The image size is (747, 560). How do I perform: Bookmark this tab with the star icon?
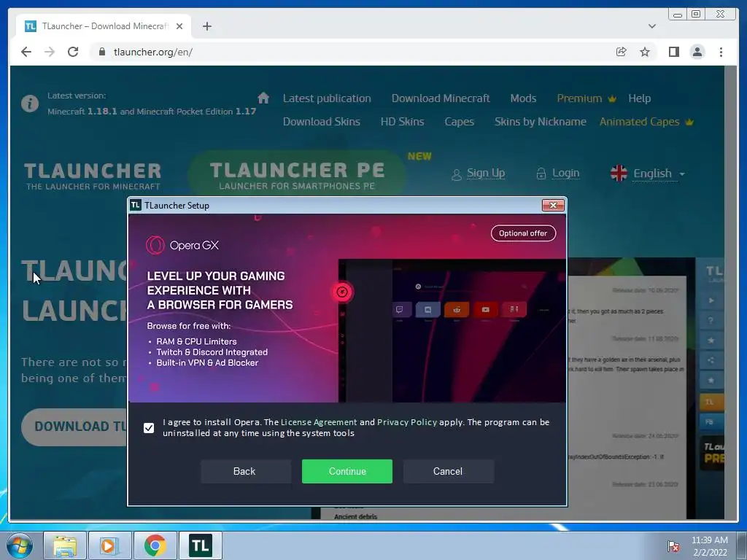[x=645, y=52]
